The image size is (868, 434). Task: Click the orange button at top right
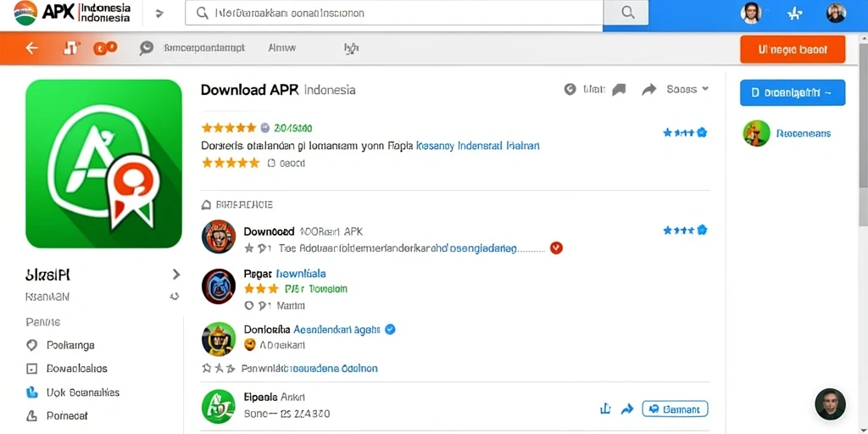793,49
